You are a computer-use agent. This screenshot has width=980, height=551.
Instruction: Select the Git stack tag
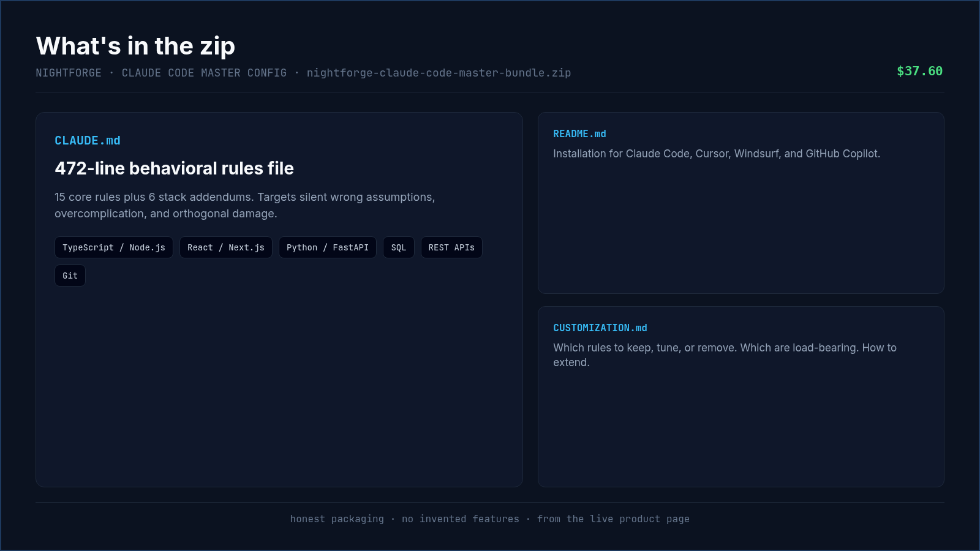[70, 275]
